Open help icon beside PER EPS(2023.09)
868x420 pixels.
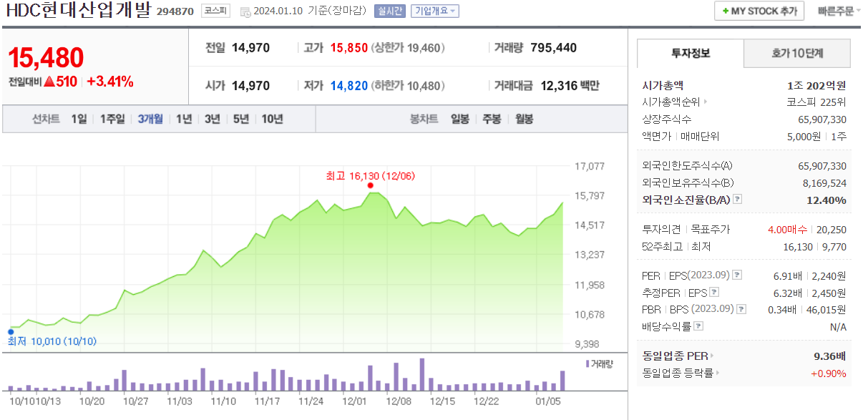(x=738, y=275)
